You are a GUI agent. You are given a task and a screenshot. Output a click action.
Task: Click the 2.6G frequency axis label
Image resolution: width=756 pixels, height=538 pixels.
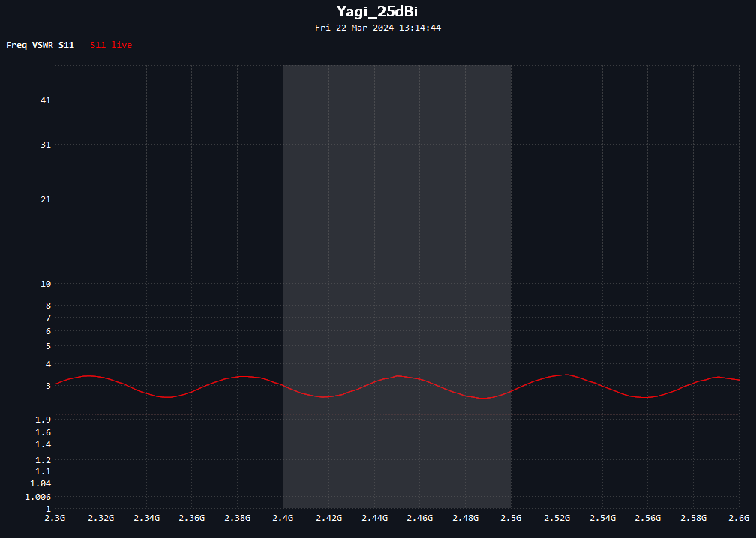739,518
